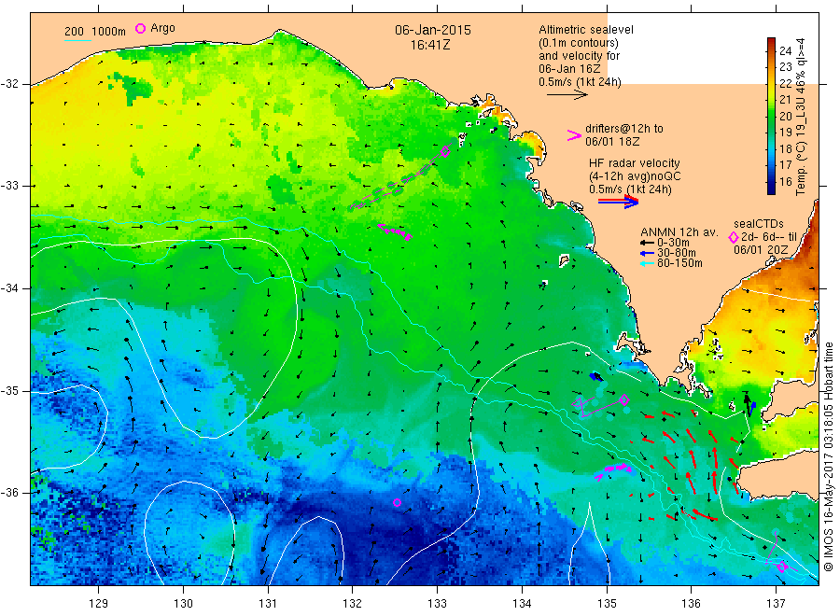Click the red and blue HF radar legend arrow
This screenshot has height=616, width=840.
click(618, 201)
